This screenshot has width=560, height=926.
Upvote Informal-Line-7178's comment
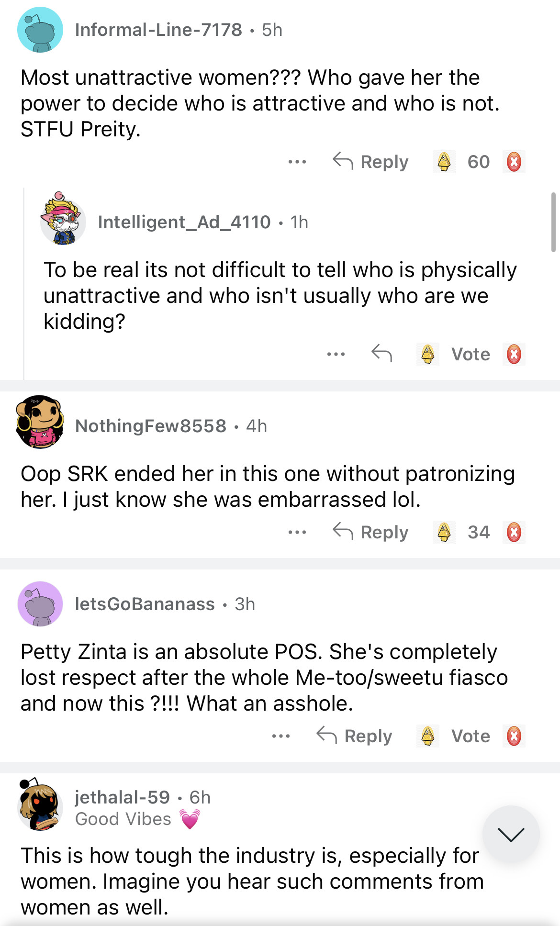coord(444,162)
